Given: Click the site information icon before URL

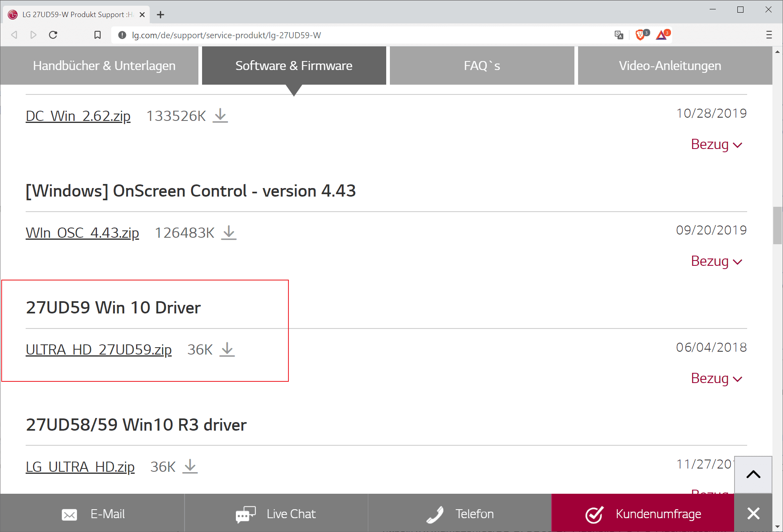Looking at the screenshot, I should pos(122,35).
